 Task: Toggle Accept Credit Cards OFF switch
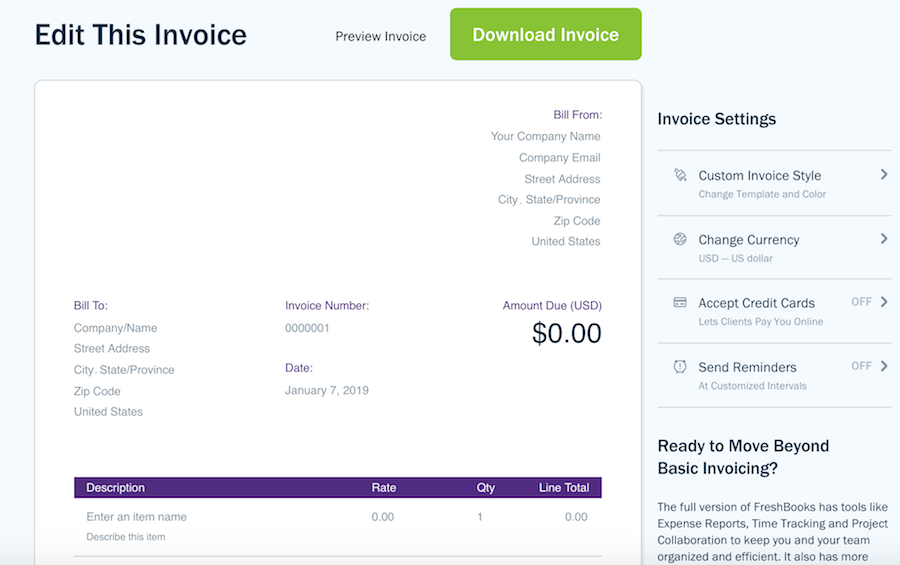(x=861, y=302)
